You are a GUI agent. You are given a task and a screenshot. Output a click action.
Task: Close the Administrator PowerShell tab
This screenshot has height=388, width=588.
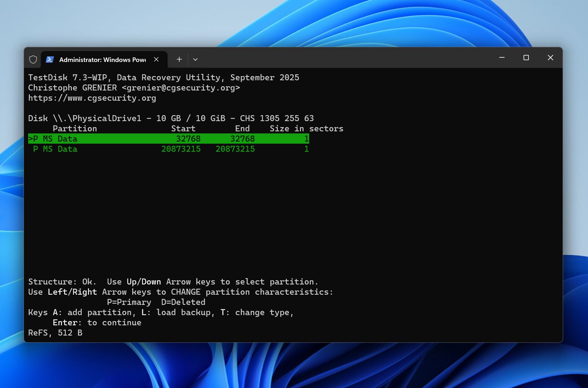coord(156,60)
